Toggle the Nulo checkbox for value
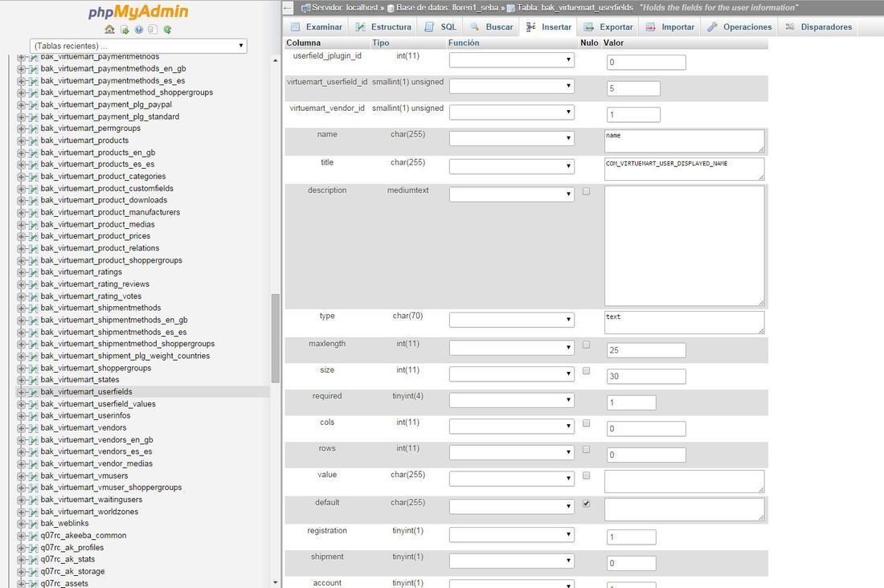The width and height of the screenshot is (884, 588). tap(587, 476)
